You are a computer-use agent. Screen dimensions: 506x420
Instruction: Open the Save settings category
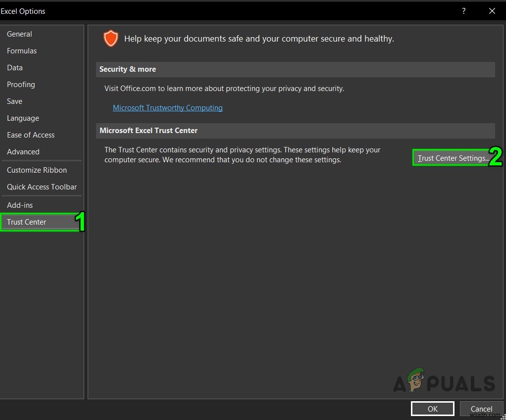click(x=14, y=101)
